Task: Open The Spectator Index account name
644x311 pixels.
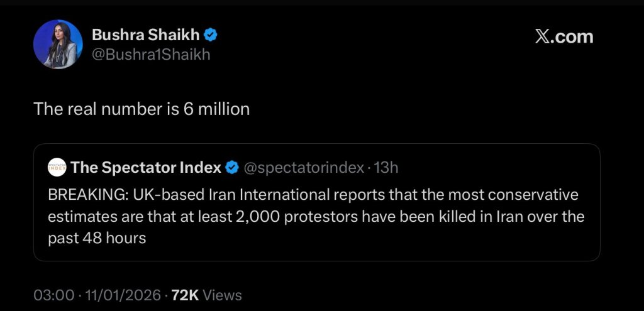Action: (145, 168)
